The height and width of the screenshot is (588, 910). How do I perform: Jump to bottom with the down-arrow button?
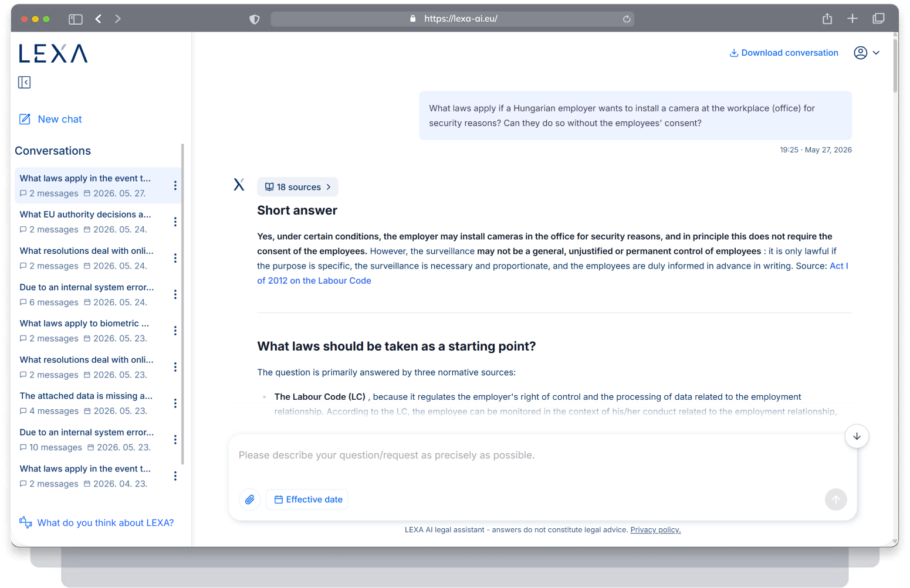857,436
